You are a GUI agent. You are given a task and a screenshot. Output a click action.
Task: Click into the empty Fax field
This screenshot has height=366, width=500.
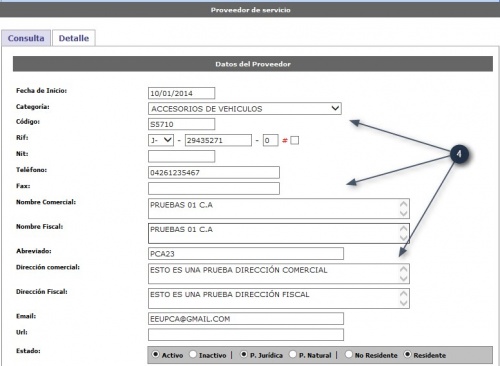(x=214, y=188)
